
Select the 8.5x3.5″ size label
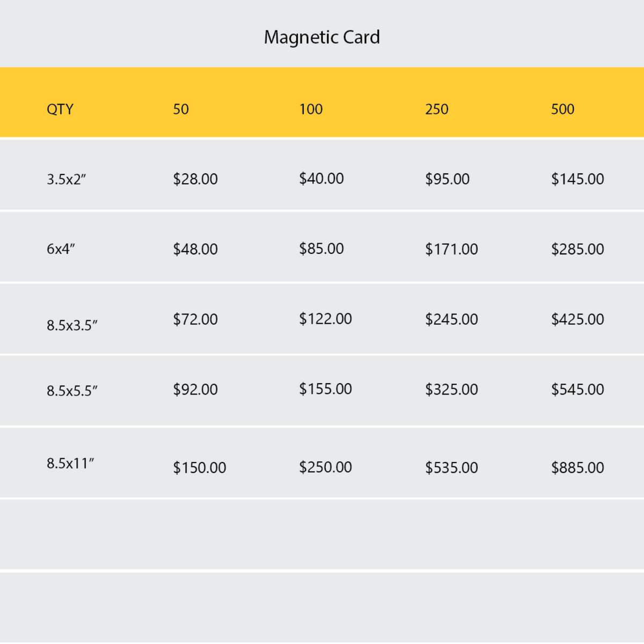pos(72,325)
